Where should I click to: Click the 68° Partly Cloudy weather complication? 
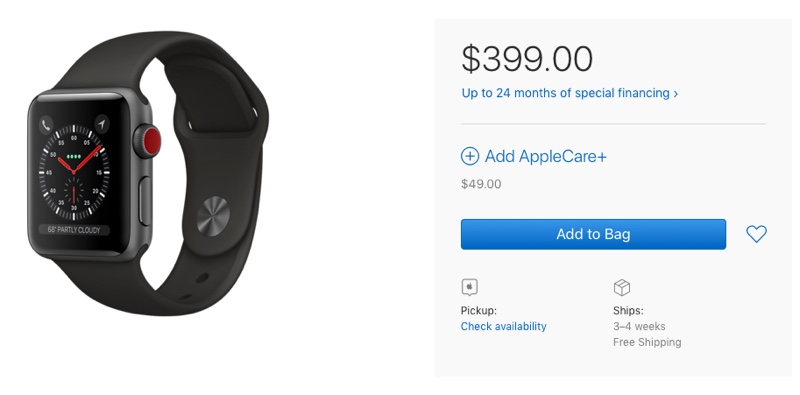74,230
